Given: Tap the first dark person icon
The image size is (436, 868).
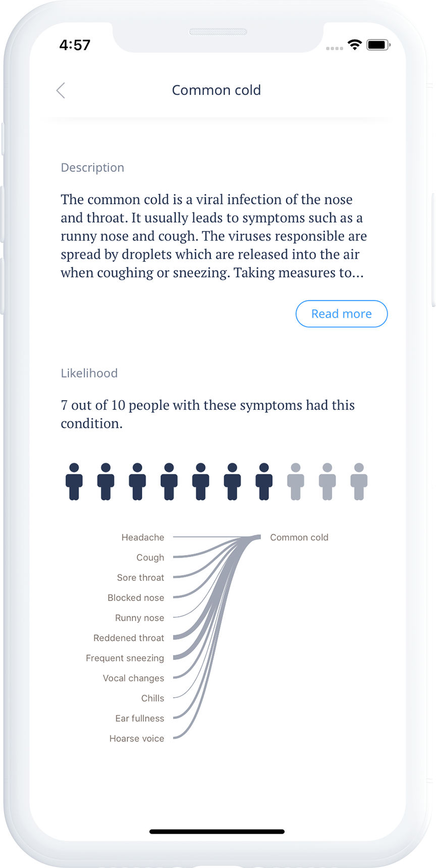Looking at the screenshot, I should [74, 481].
